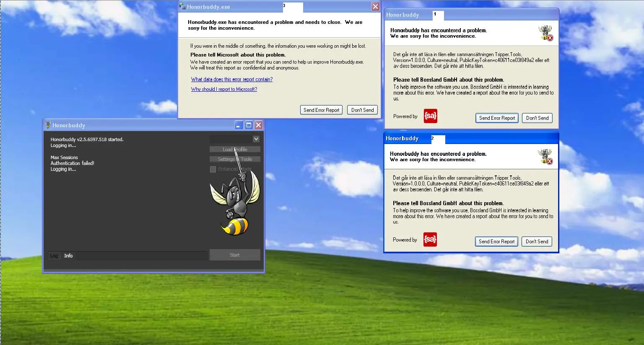The width and height of the screenshot is (644, 345).
Task: Click 'Please tell Microsoft about this problem.' heading
Action: [238, 55]
